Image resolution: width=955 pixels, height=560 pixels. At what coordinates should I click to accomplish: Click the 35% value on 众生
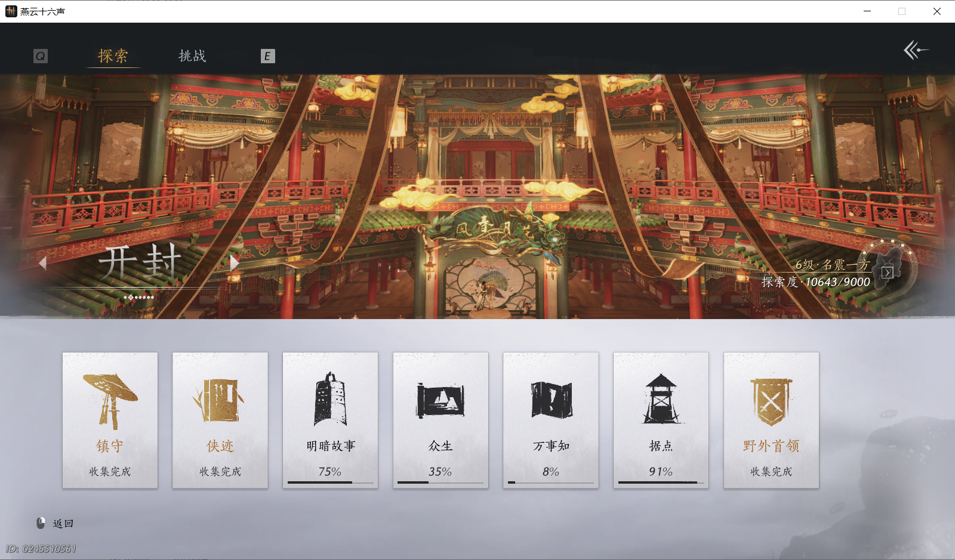(440, 472)
